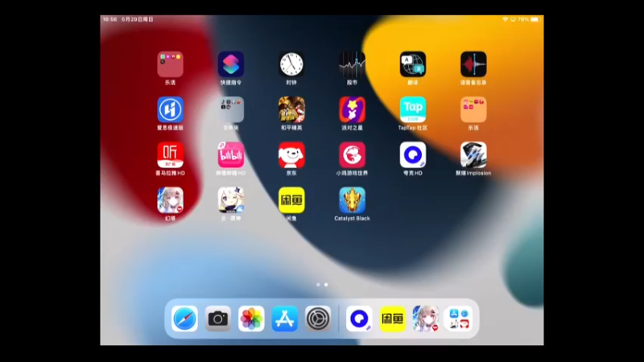Tap the date text in status bar
The image size is (644, 362).
tap(138, 19)
